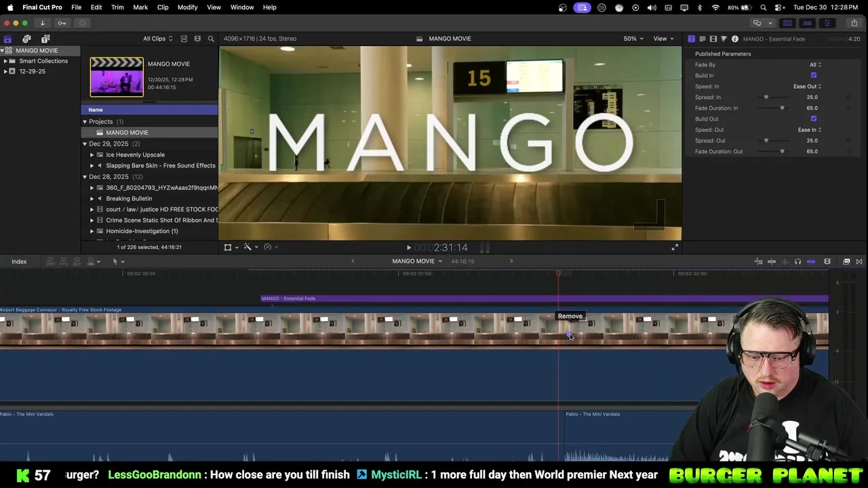Screen dimensions: 868x488
Task: Show the Text Inspector tab icon
Action: click(x=691, y=39)
